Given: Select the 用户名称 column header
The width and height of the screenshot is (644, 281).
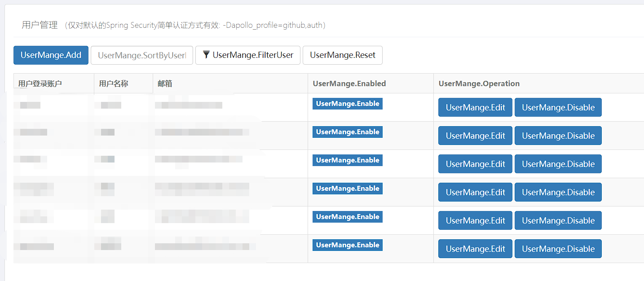Looking at the screenshot, I should [124, 83].
